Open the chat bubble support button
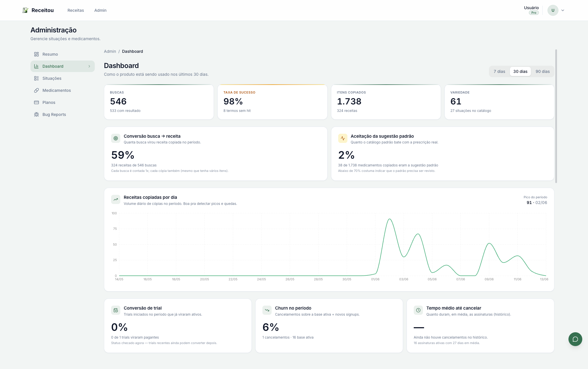Viewport: 588px width, 369px height. [x=575, y=339]
